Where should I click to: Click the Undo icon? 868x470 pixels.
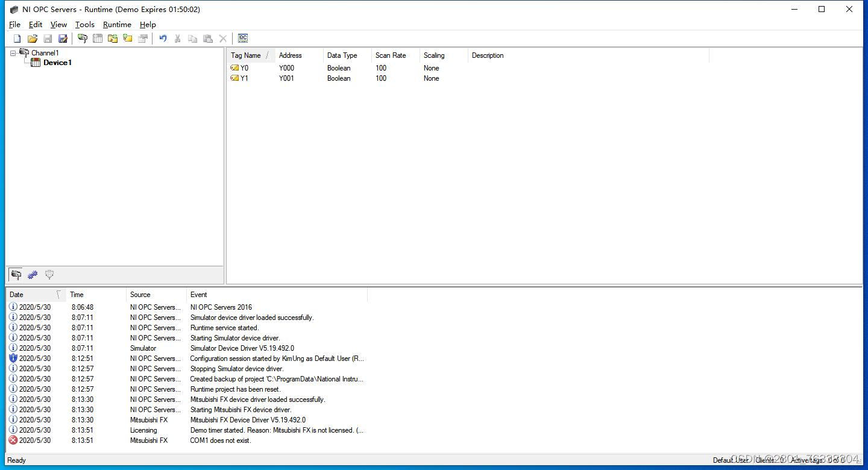coord(163,38)
